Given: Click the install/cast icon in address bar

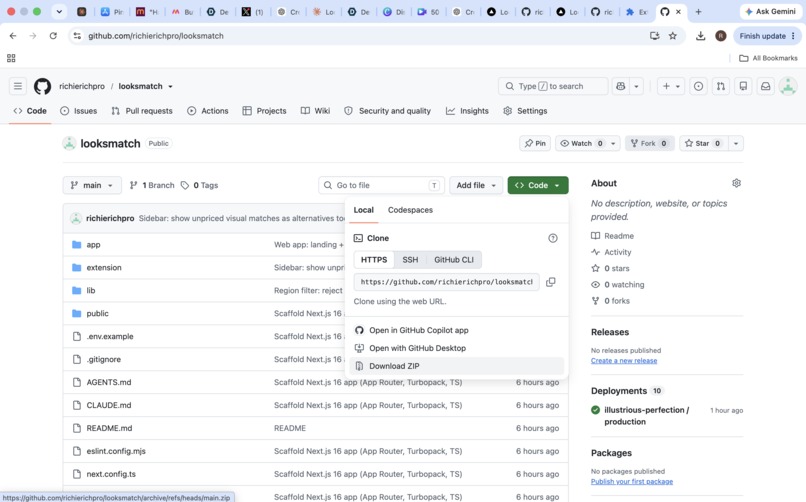Looking at the screenshot, I should (654, 36).
